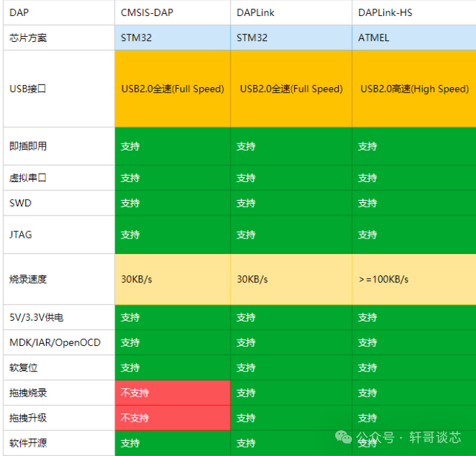Click 虚拟串口 支持 cell under CMSIS-DAP
This screenshot has height=456, width=476.
pyautogui.click(x=172, y=178)
